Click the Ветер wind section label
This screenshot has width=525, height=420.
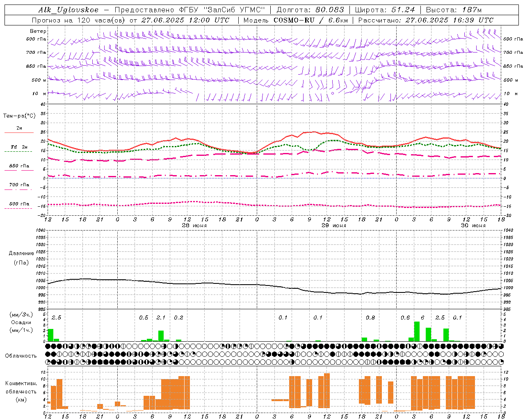pos(38,31)
